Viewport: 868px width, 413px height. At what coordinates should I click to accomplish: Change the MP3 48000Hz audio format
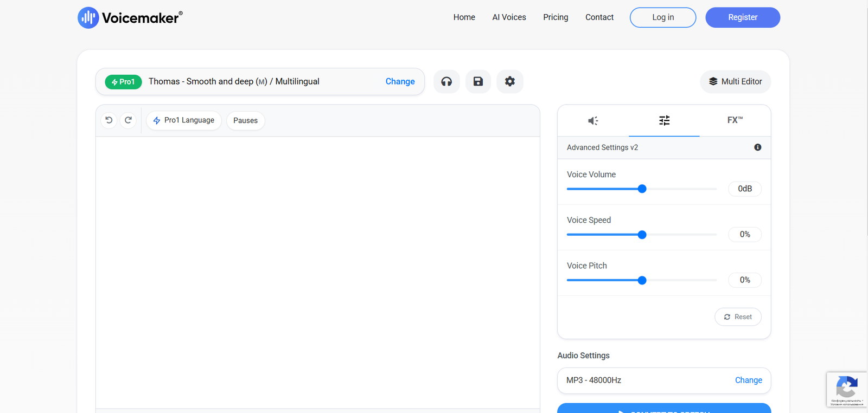(x=748, y=380)
